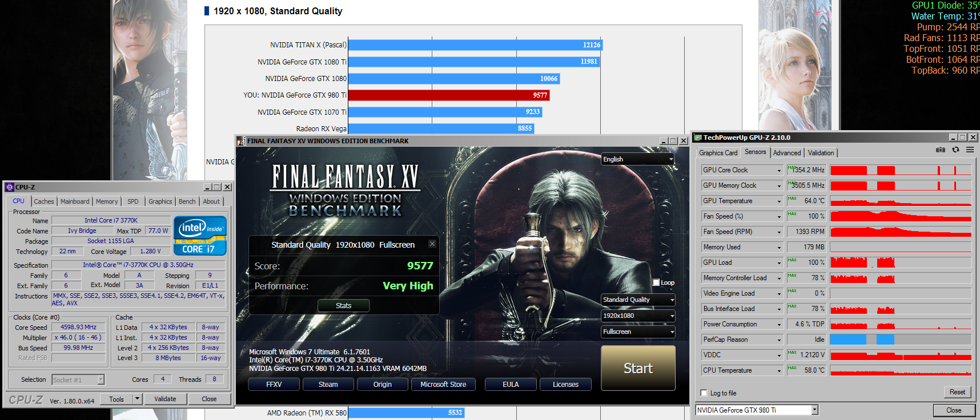Expand the PerfCap Reason sensor dropdown
This screenshot has height=420, width=980.
[779, 340]
